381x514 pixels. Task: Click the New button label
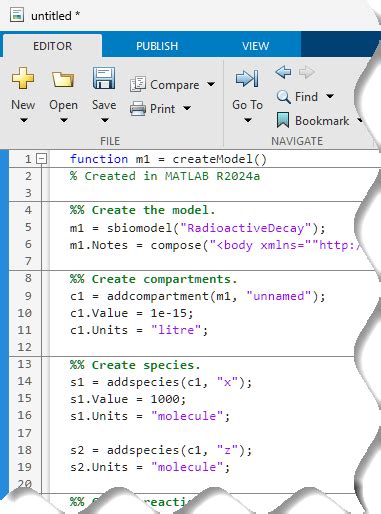coord(23,105)
